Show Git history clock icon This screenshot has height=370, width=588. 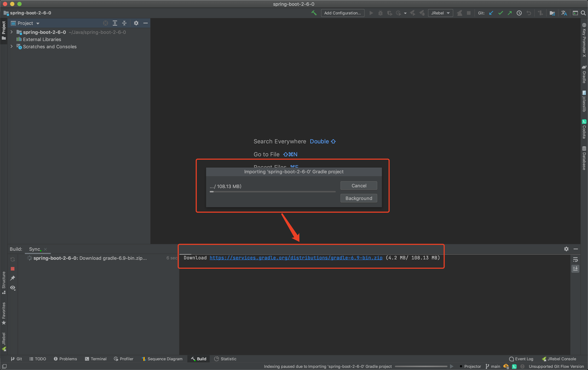point(519,13)
